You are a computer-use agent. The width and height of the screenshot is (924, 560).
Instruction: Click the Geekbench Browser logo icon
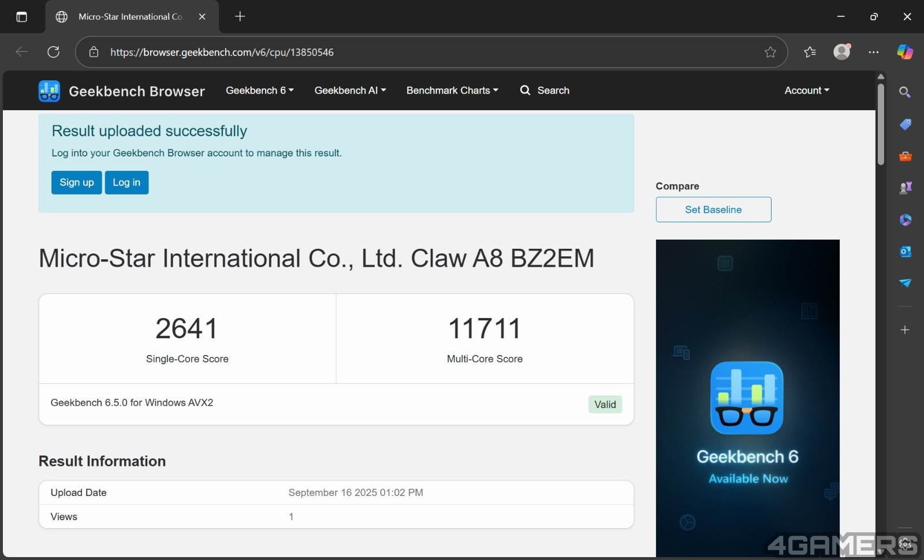pos(49,91)
